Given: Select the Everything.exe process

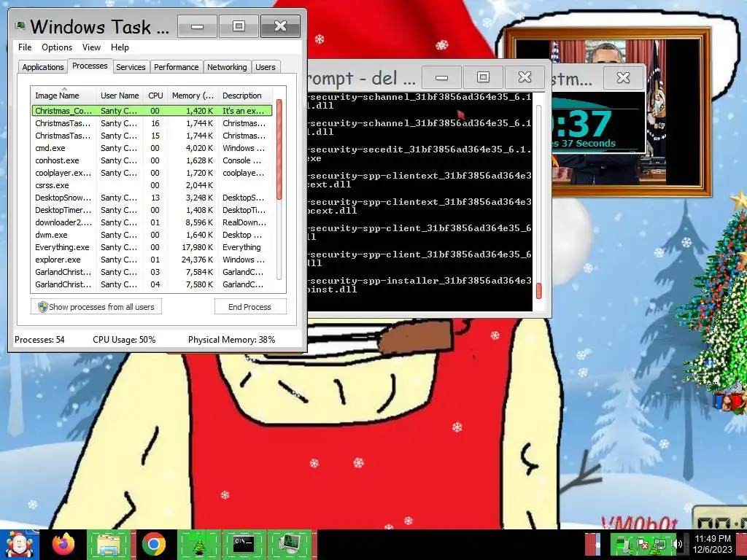Looking at the screenshot, I should 152,247.
